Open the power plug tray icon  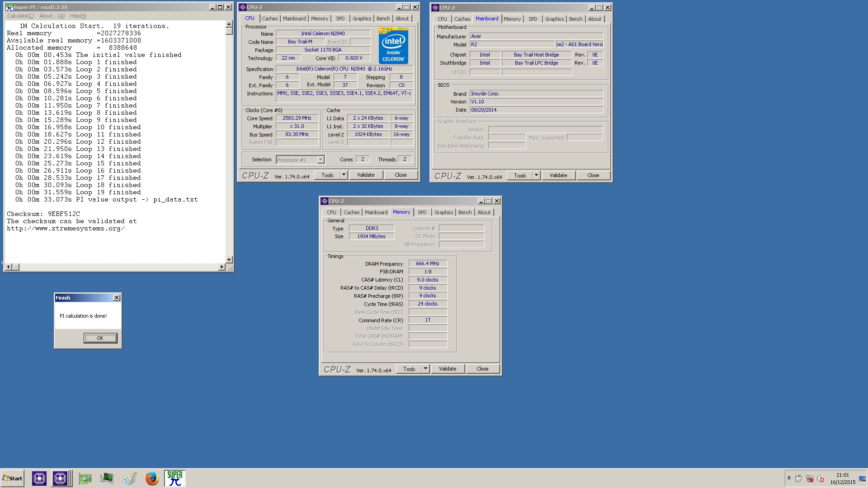click(x=799, y=479)
